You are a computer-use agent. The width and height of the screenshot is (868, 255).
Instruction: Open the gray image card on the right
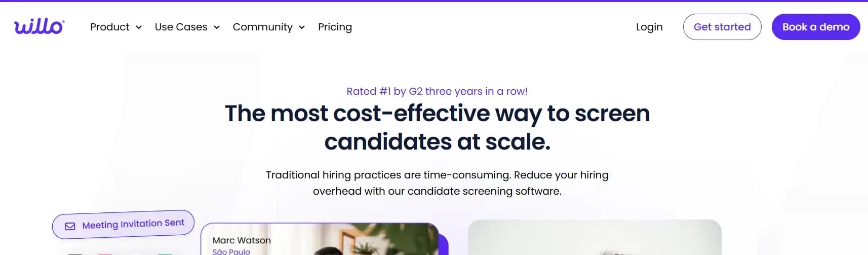click(595, 237)
